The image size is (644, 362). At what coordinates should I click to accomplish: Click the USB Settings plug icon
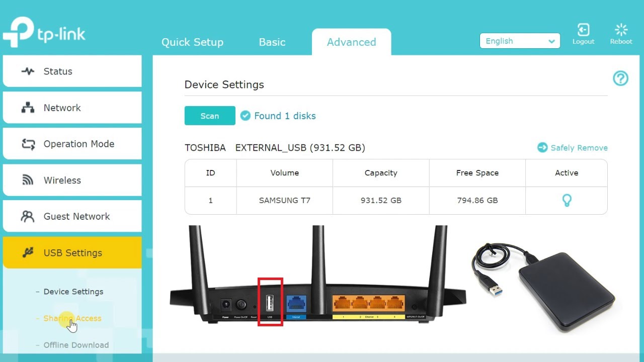pos(28,252)
